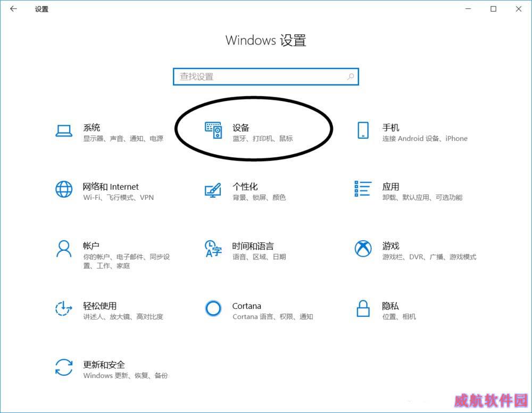Open 时间和语言 settings heading
The image size is (532, 413).
(x=253, y=246)
